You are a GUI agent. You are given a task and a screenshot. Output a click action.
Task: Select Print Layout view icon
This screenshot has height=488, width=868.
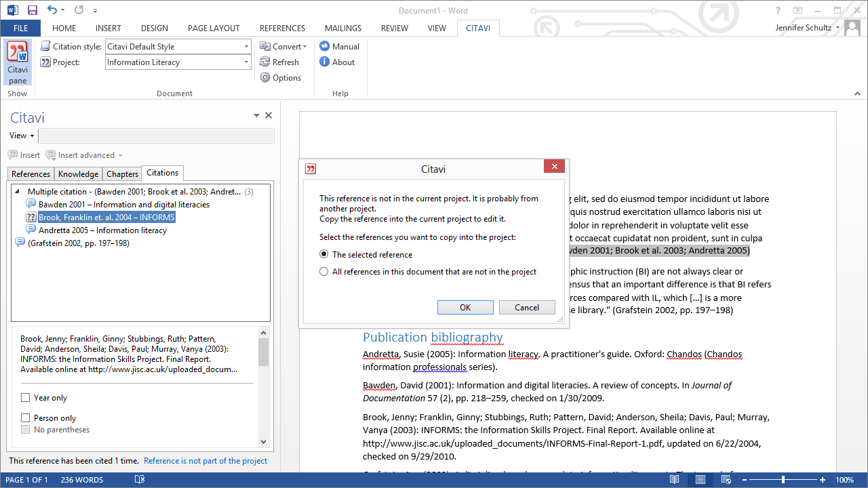coord(700,479)
